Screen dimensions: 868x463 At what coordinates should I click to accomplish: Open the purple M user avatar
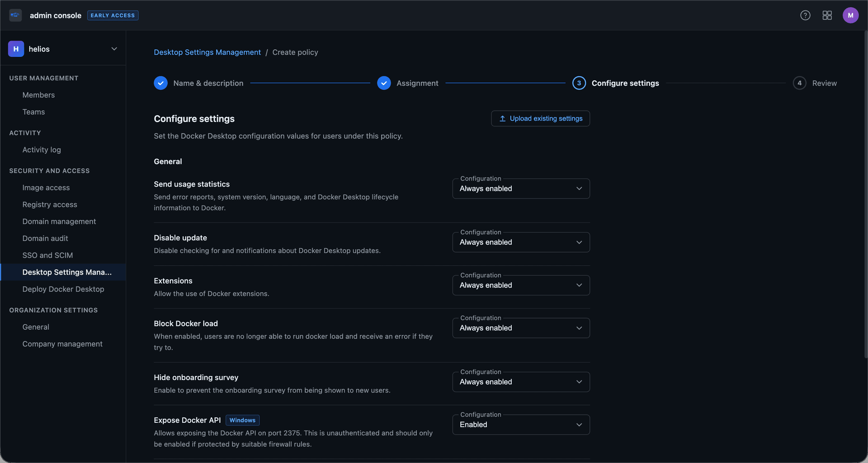[850, 15]
